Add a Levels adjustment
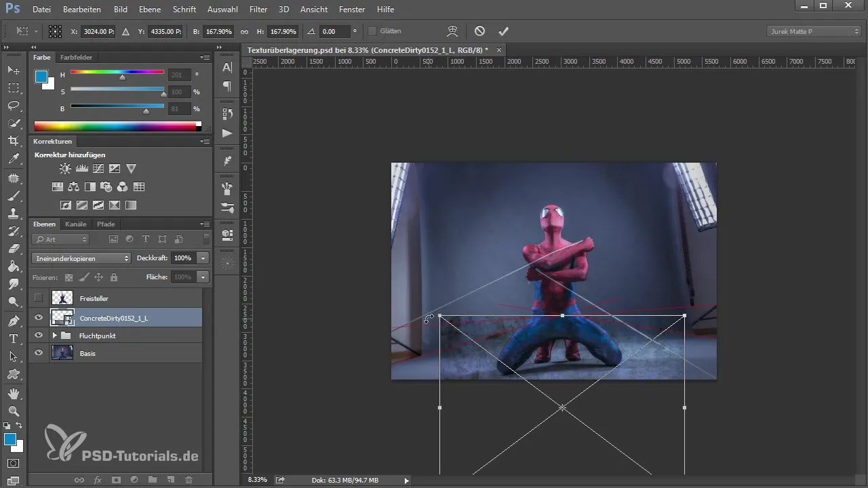 [81, 168]
